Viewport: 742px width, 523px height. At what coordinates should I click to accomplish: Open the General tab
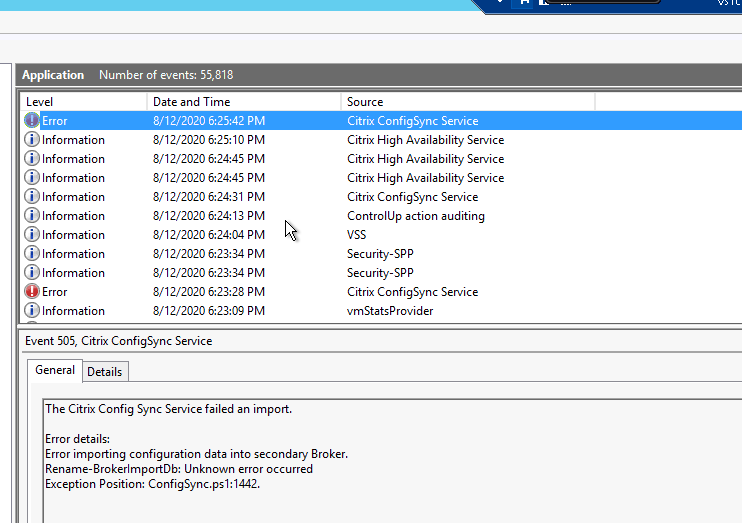click(55, 370)
